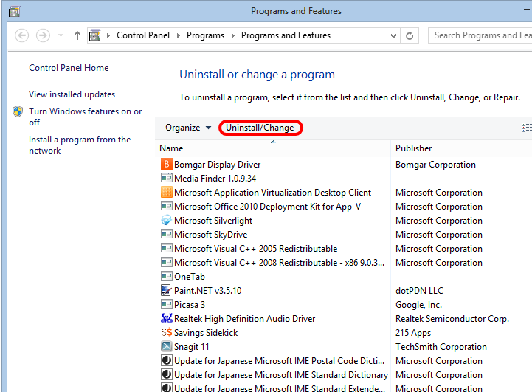
Task: Select the Picasa 3 entry name
Action: coord(190,304)
